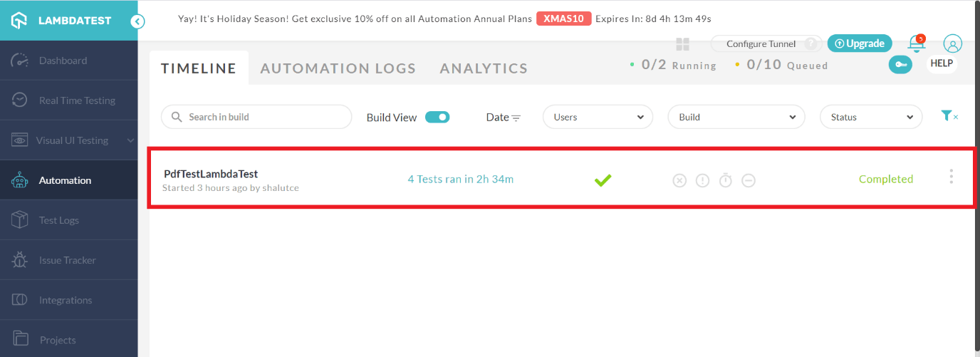Click the Issue Tracker bug icon
The height and width of the screenshot is (357, 980).
click(20, 260)
